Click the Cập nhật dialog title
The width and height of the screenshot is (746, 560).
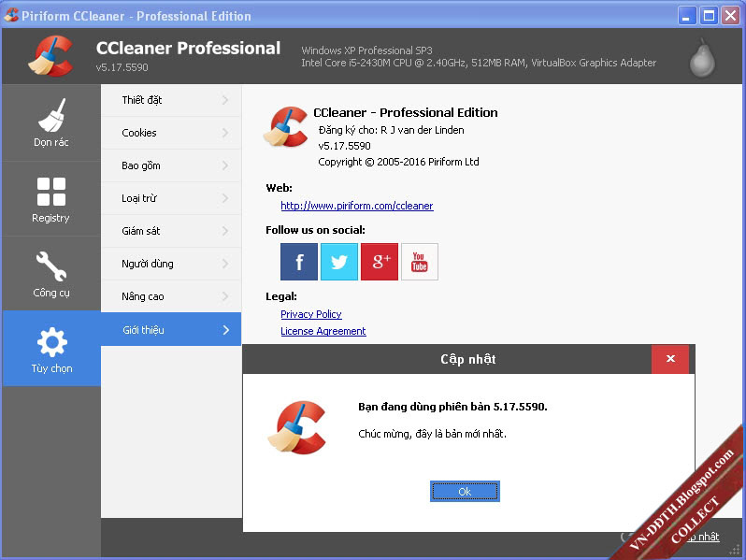468,359
